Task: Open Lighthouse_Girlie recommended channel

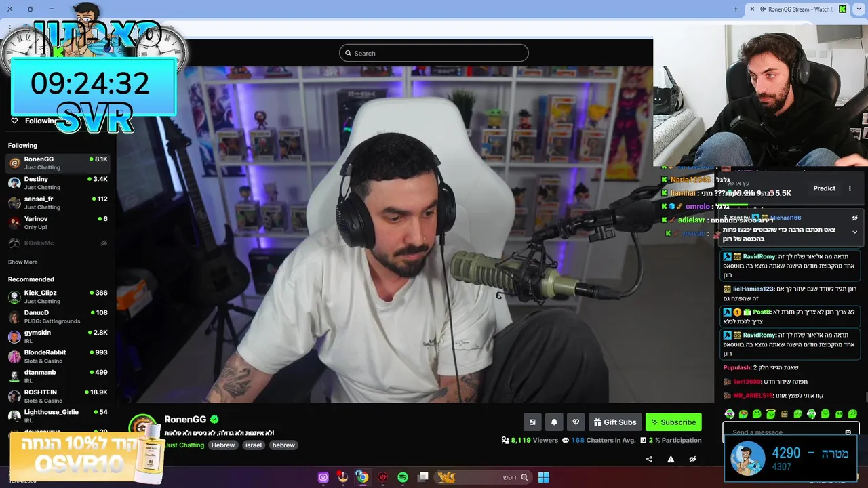Action: pyautogui.click(x=58, y=415)
